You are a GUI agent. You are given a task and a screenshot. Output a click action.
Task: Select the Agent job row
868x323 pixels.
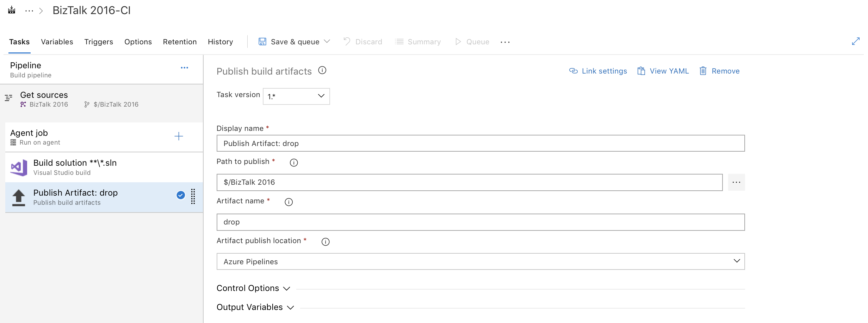click(x=104, y=137)
